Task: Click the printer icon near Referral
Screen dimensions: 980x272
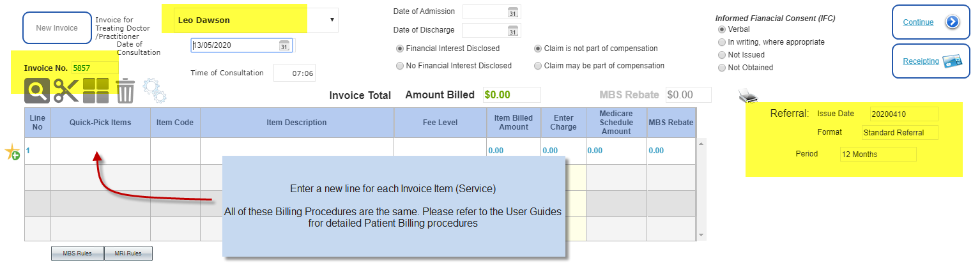Action: coord(748,96)
